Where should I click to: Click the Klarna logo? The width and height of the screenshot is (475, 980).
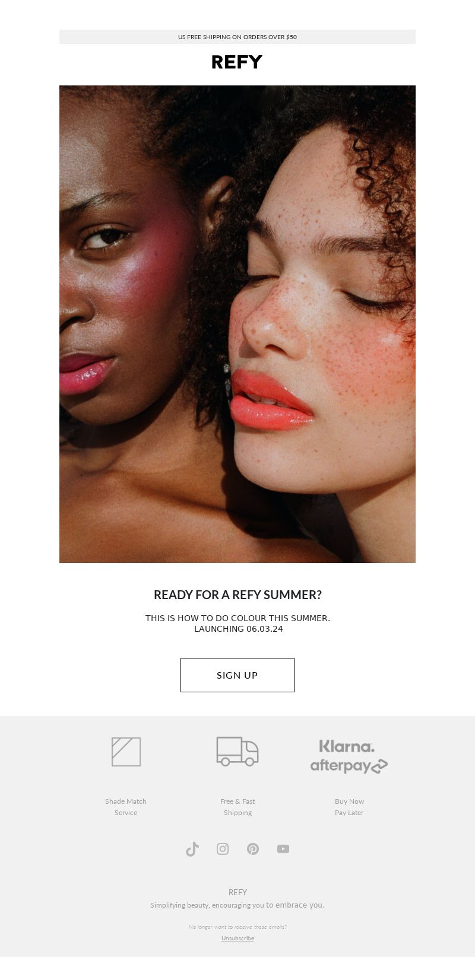347,746
